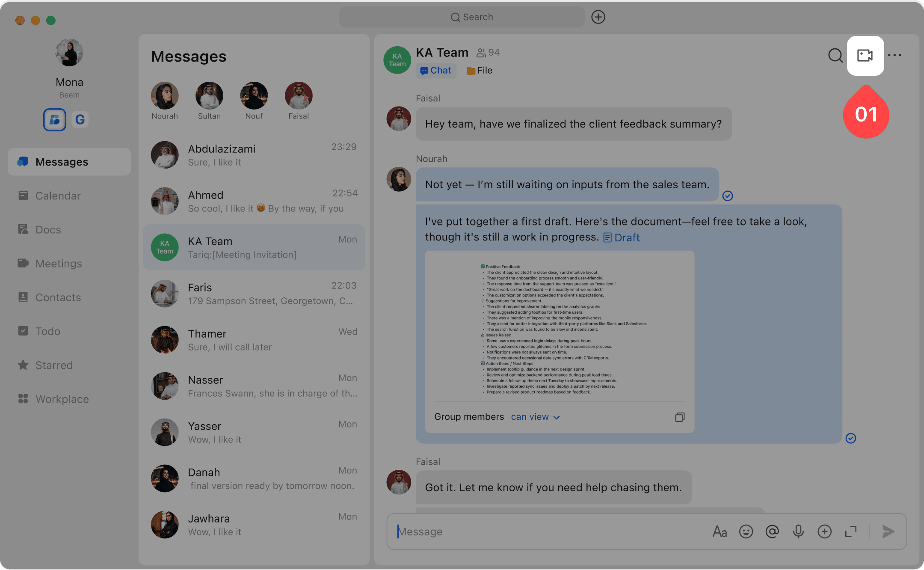Expand the message editor to full size
This screenshot has height=570, width=924.
[850, 531]
